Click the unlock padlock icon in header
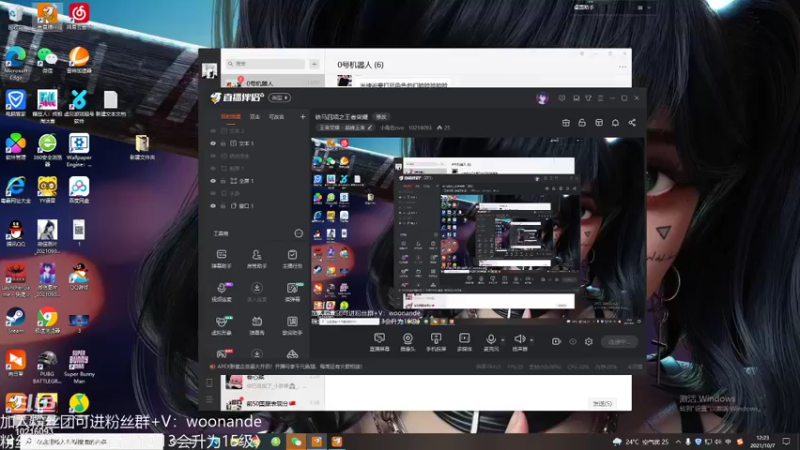This screenshot has width=800, height=450. click(582, 122)
